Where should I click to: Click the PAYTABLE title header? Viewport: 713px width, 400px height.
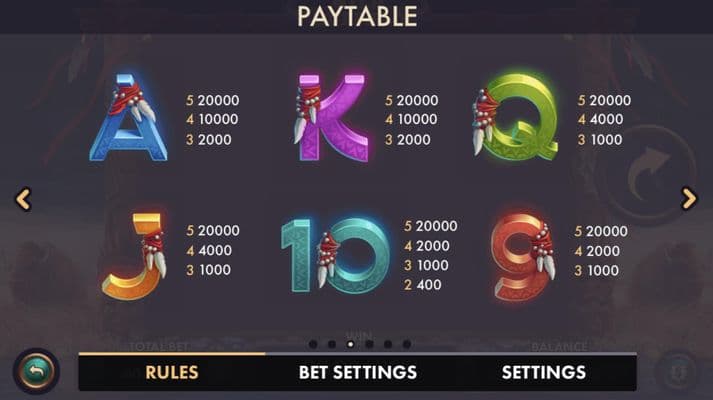coord(356,17)
